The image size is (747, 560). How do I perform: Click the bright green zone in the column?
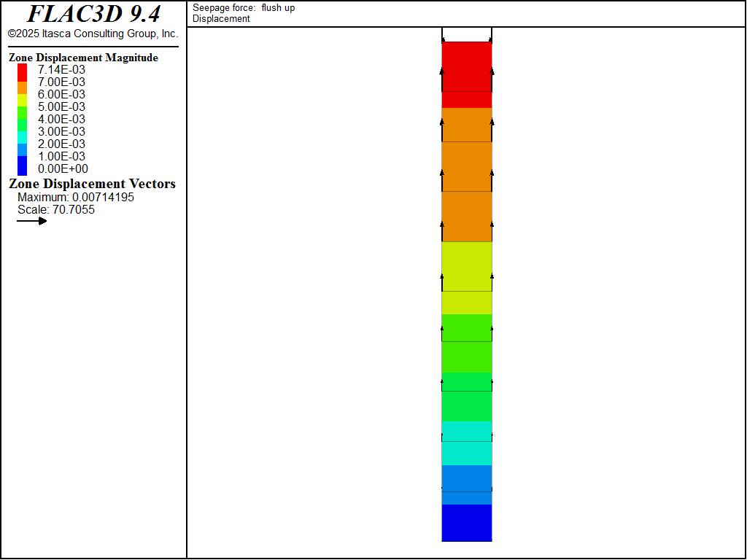tap(467, 343)
